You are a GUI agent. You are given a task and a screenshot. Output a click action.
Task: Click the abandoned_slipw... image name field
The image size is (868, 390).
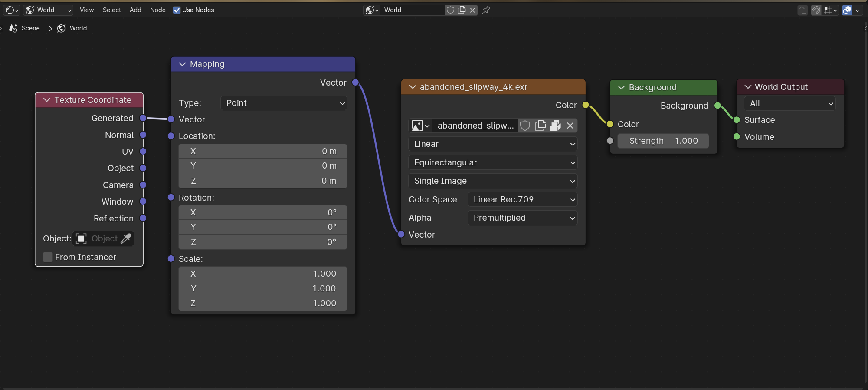coord(475,126)
